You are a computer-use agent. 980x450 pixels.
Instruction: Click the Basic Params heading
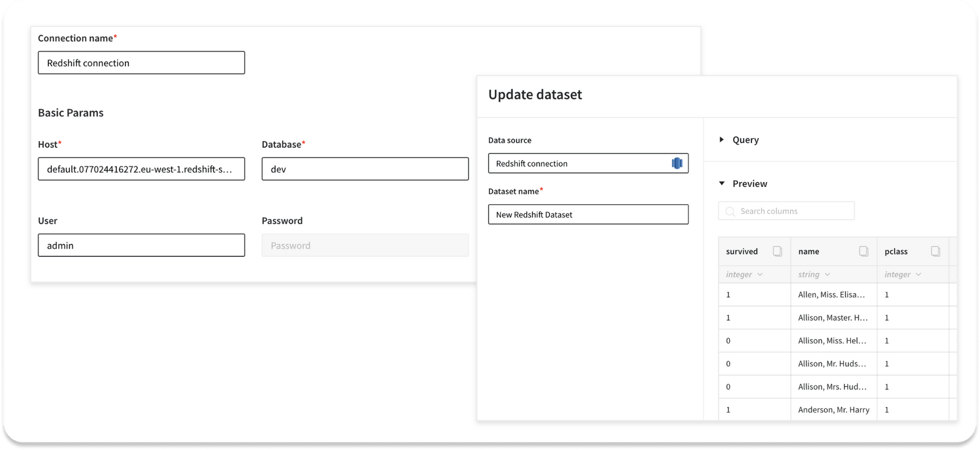(70, 113)
